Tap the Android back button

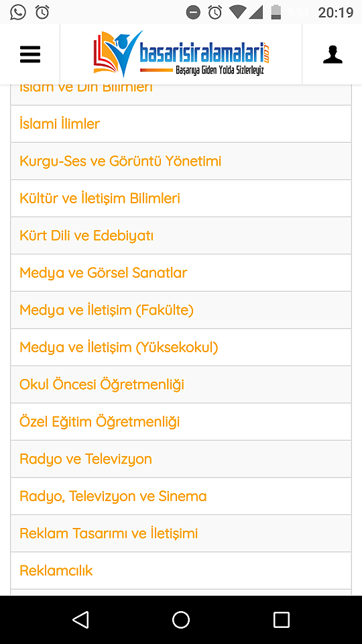pyautogui.click(x=80, y=619)
